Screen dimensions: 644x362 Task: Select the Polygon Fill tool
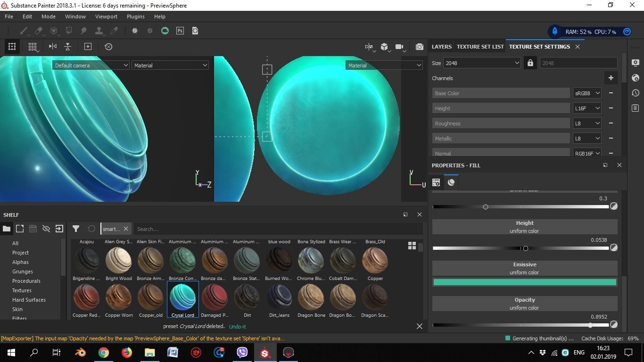tap(69, 31)
